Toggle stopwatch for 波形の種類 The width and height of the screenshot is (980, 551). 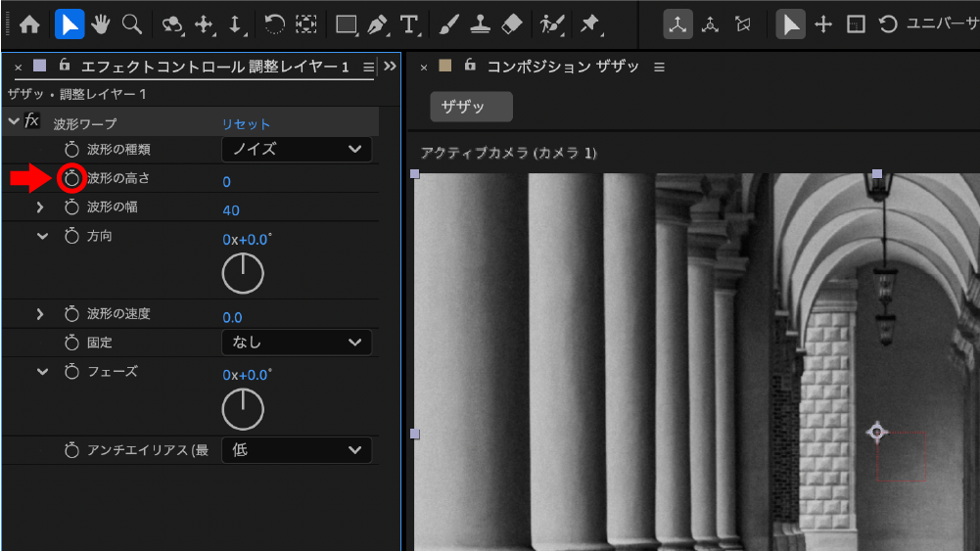coord(71,150)
